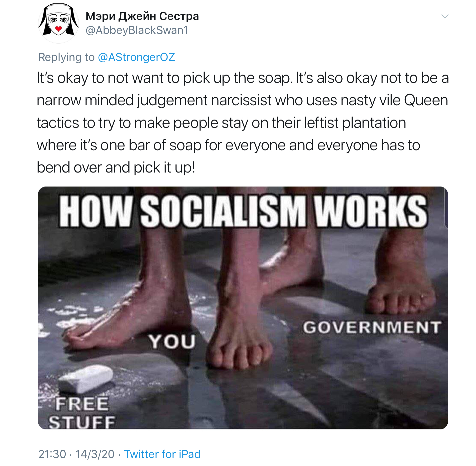
Task: Click the 21:30 · 14/3/20 timestamp
Action: coord(76,454)
